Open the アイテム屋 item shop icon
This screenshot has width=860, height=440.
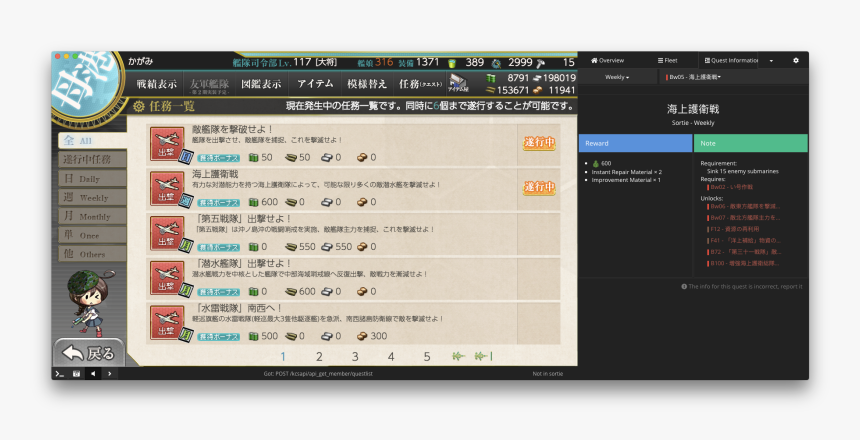457,83
